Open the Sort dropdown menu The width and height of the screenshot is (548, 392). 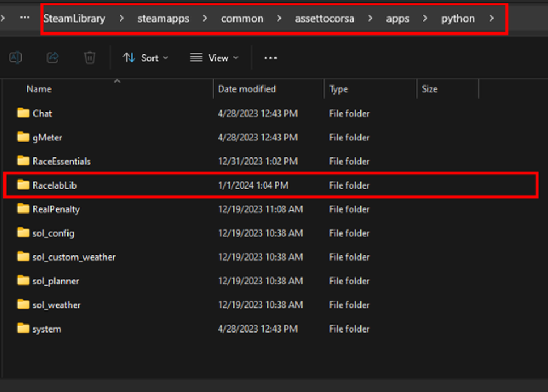pyautogui.click(x=146, y=58)
